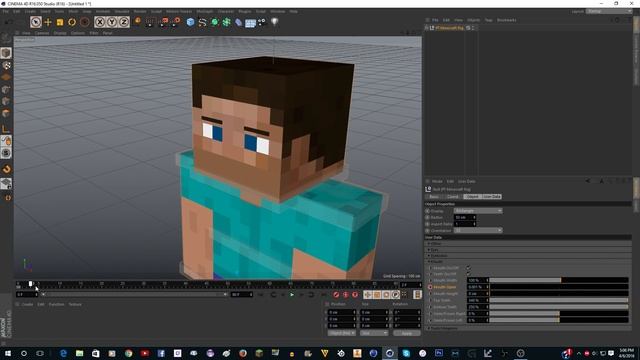
Task: Click the Record Active Objects red button
Action: point(336,295)
